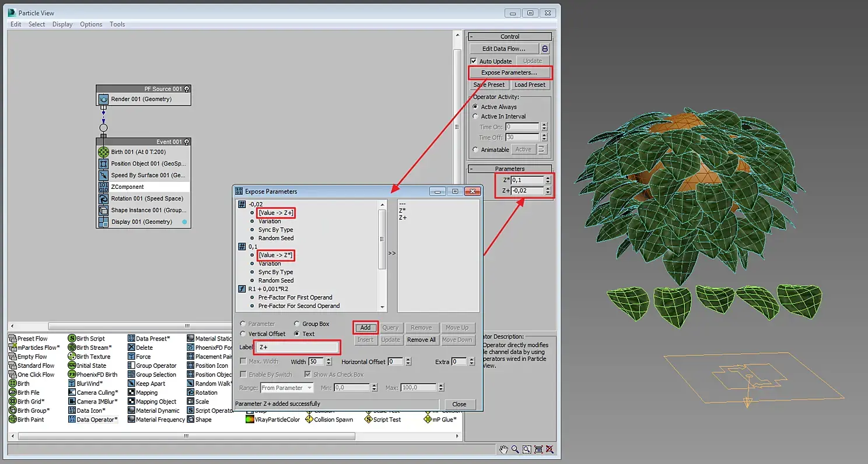
Task: Select Birth Script operator in depot
Action: pos(86,339)
